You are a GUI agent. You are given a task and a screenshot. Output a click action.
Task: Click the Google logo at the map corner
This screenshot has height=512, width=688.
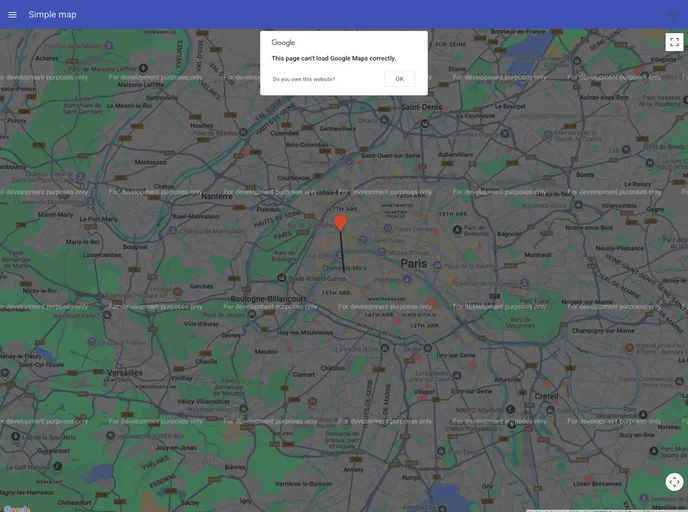(17, 508)
